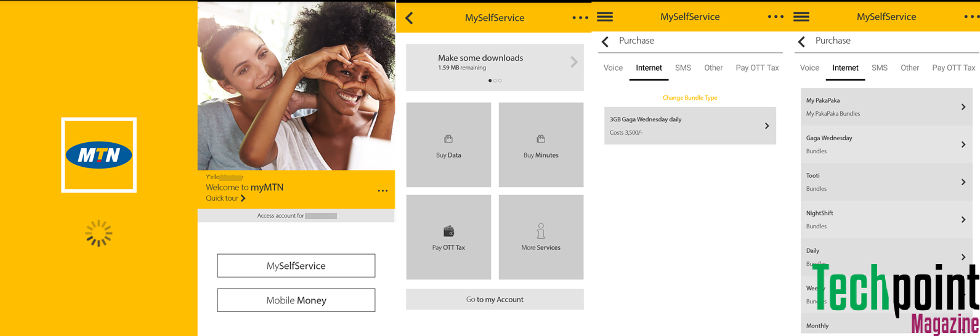Select the Buy Data tile label

click(448, 155)
